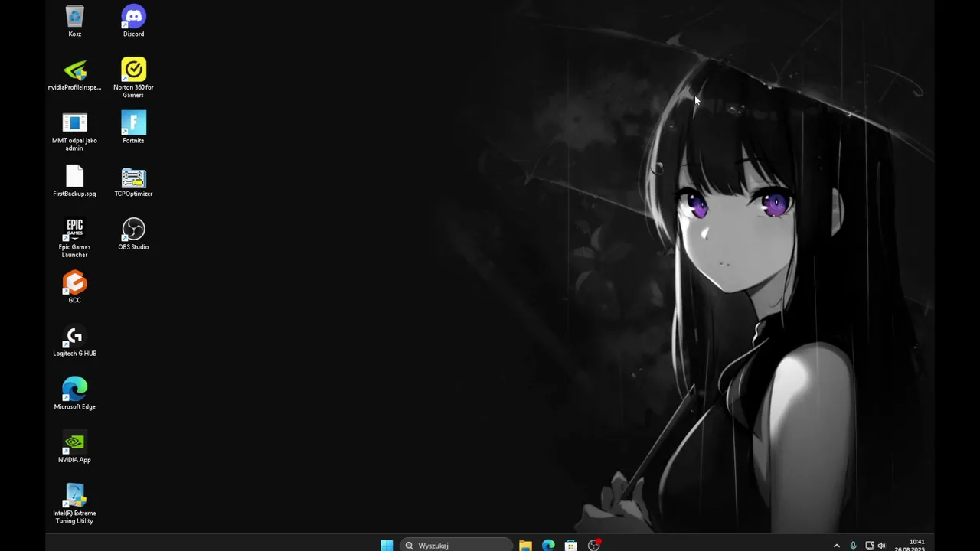980x551 pixels.
Task: Click the microphone tray icon
Action: coord(853,546)
